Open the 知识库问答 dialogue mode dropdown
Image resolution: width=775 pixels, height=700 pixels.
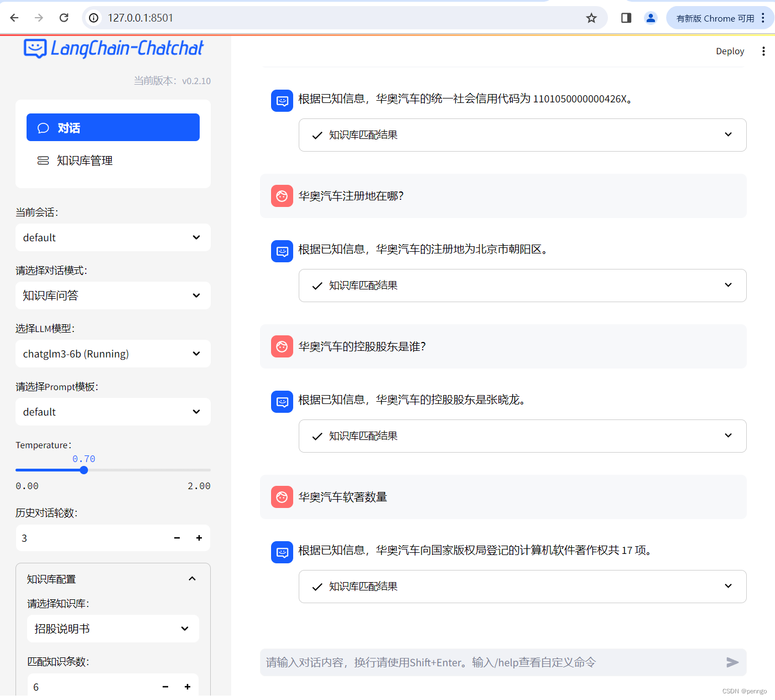pos(113,295)
